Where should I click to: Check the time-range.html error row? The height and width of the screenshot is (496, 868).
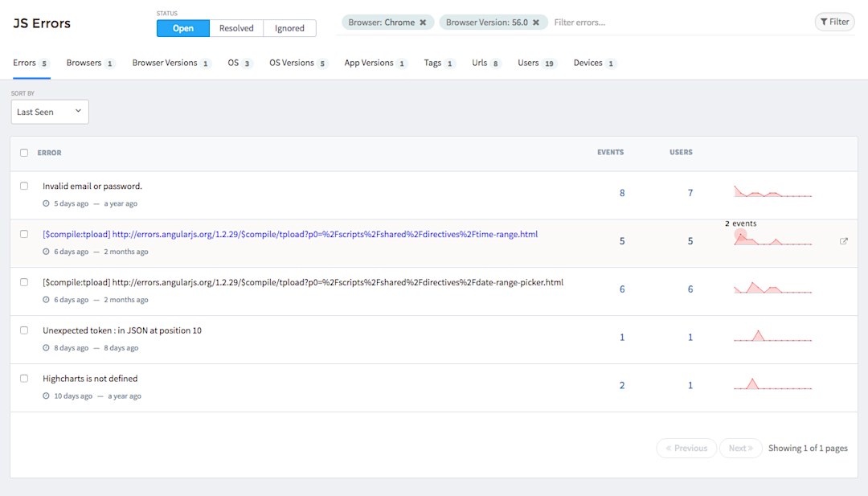coord(24,234)
